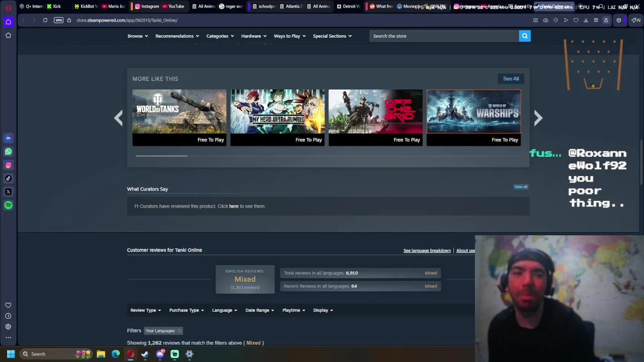Open sidebar settings gear icon

[8, 327]
